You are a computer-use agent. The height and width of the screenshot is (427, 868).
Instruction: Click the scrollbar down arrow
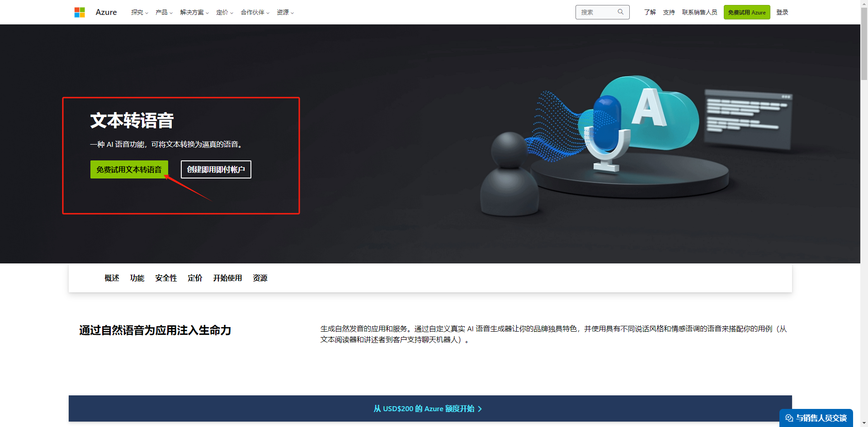click(x=864, y=423)
